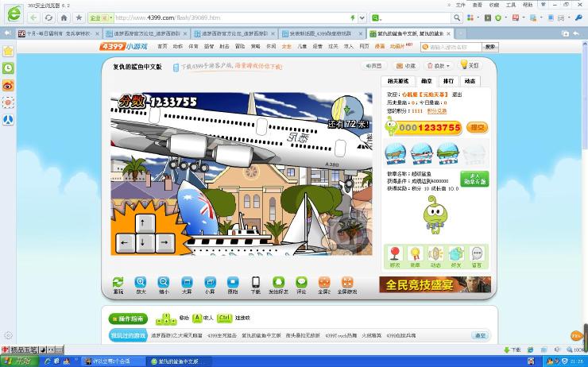
Task: Expand the 换肤 skin dropdown
Action: click(439, 66)
